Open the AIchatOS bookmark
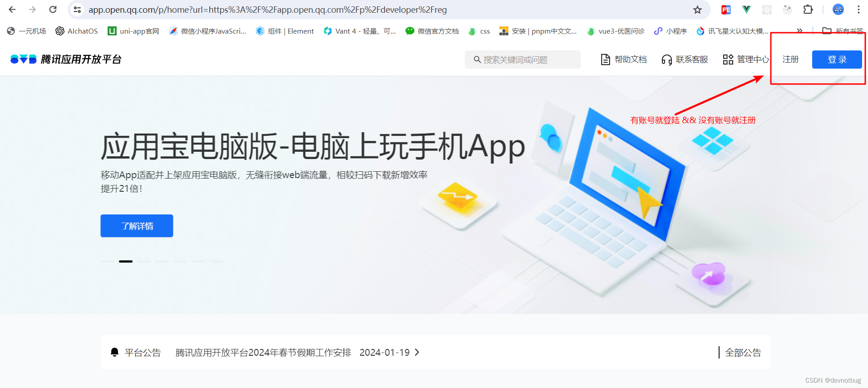 pos(77,31)
